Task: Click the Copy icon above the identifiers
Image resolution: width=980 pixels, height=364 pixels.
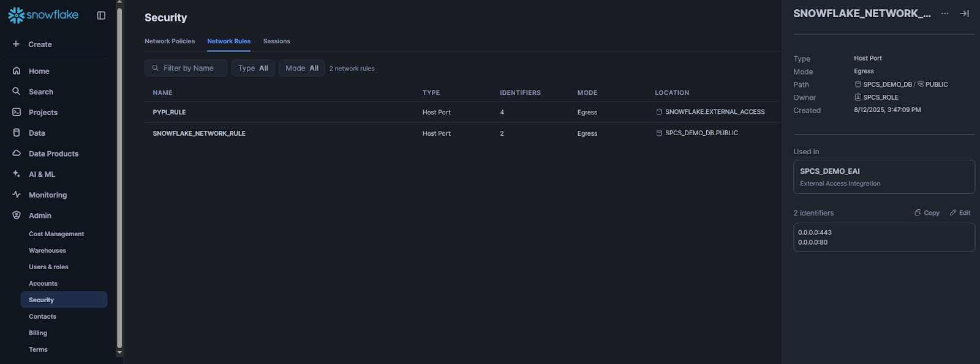Action: [918, 213]
